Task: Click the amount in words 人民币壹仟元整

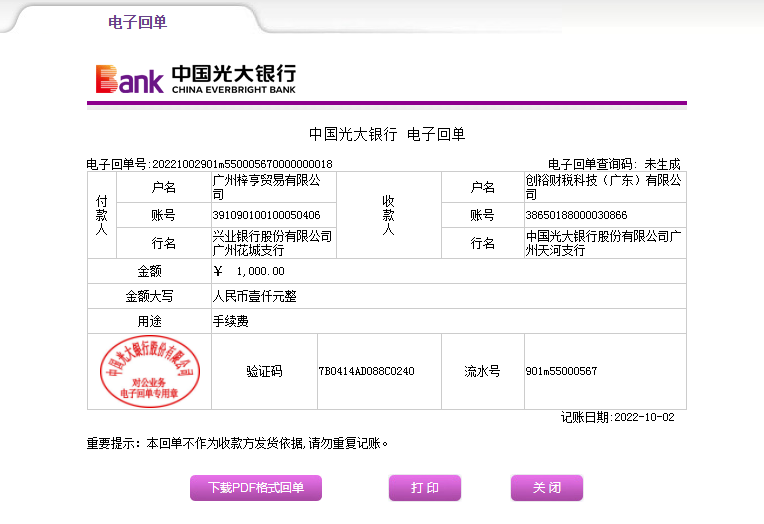Action: [x=255, y=296]
